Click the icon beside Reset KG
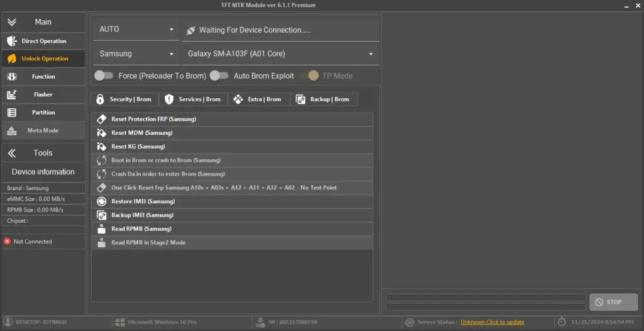This screenshot has height=331, width=644. click(101, 147)
